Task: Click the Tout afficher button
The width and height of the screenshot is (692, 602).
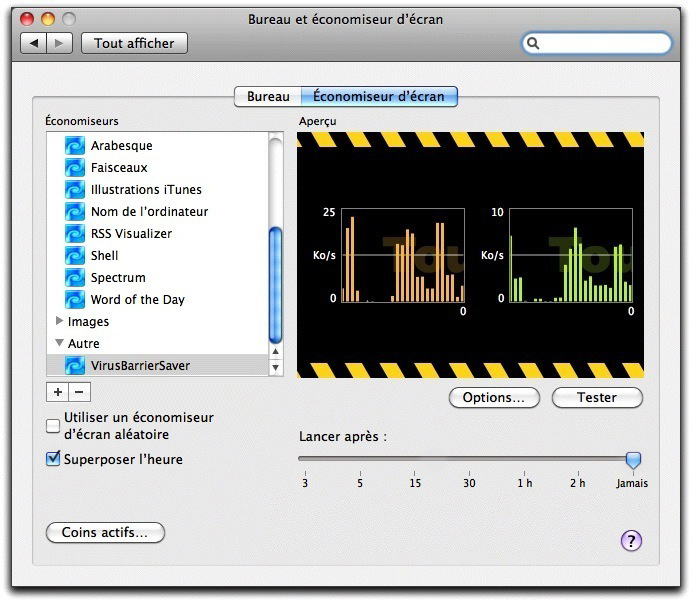Action: (x=135, y=43)
